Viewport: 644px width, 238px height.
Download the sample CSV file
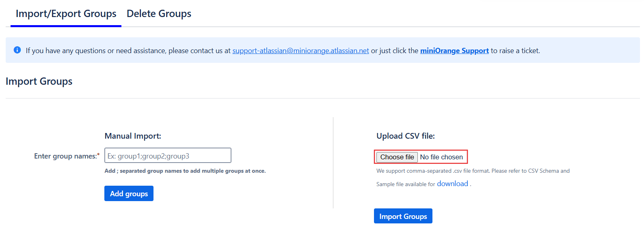[x=452, y=184]
